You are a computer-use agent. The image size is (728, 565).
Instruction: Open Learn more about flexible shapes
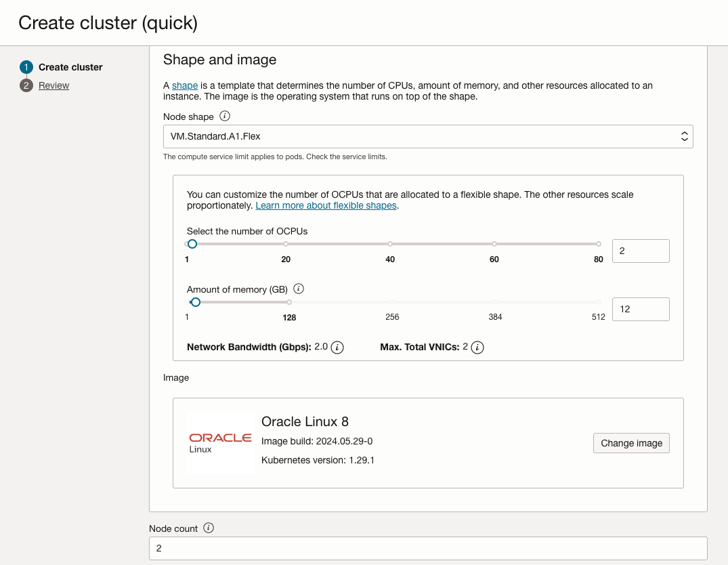point(326,205)
